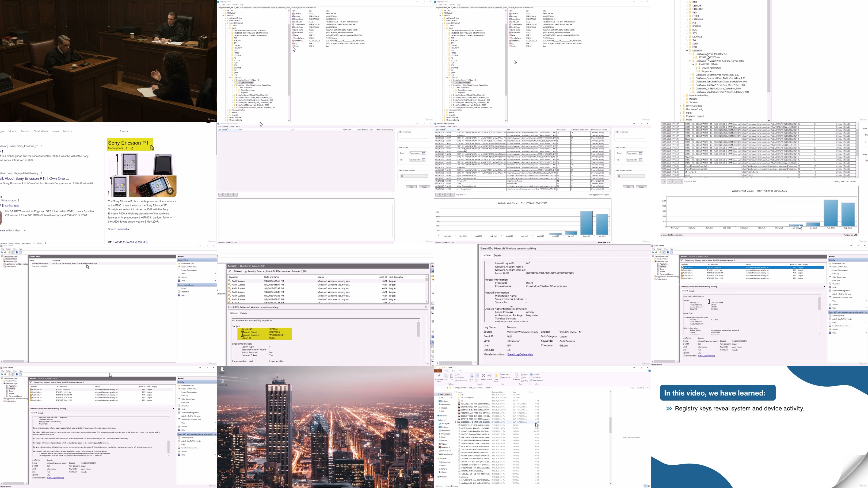Click the Search Temp input box

click(640, 388)
